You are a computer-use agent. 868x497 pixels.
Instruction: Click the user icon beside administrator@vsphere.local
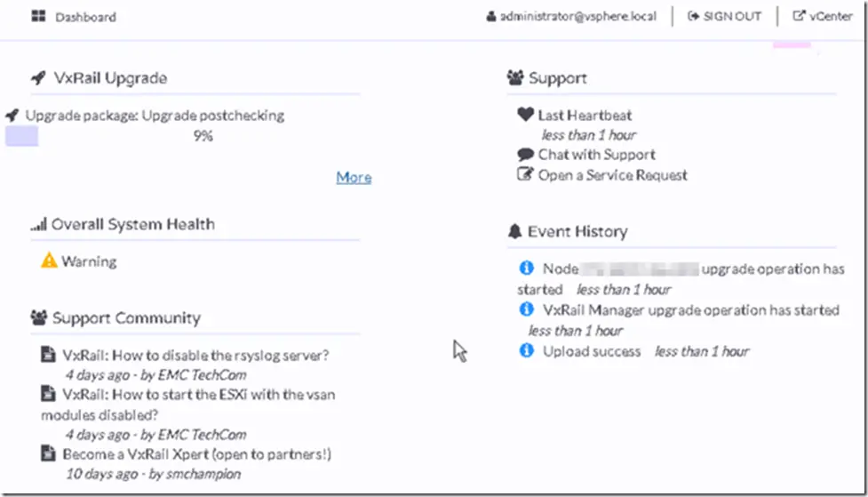point(491,16)
